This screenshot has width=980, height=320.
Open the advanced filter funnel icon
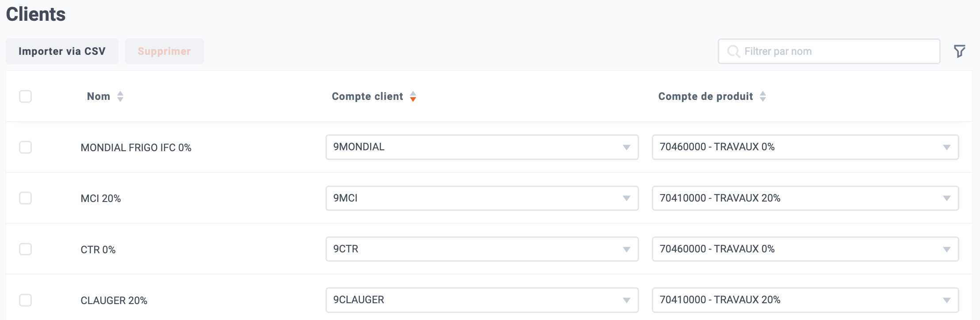click(x=959, y=51)
